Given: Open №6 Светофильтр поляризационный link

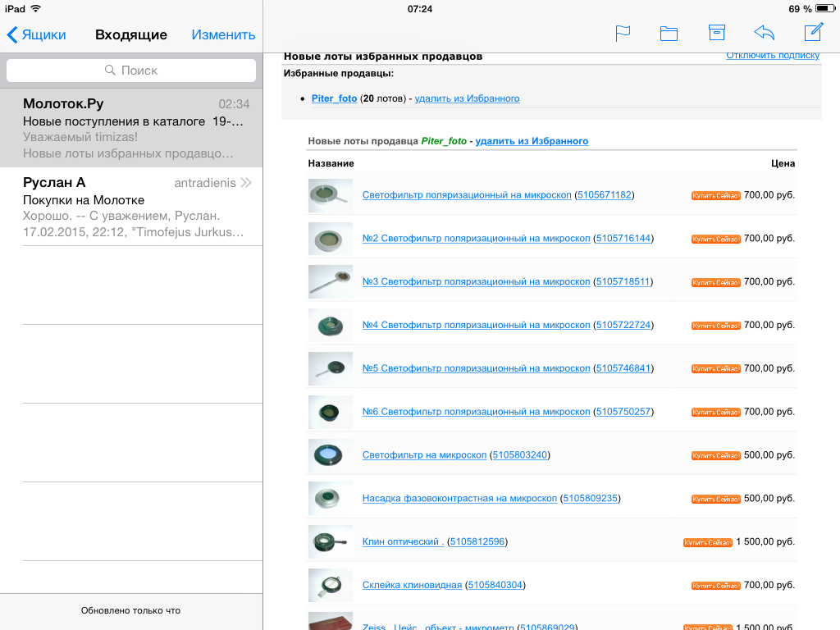Looking at the screenshot, I should point(476,412).
